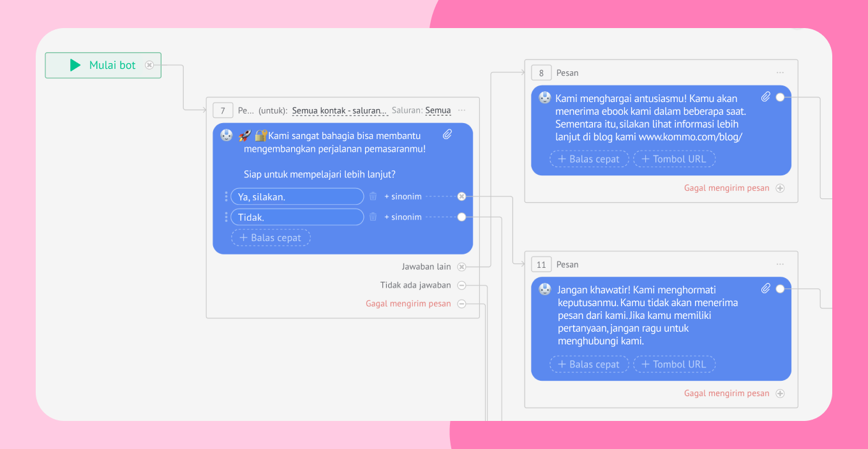Click the attachment paperclip in message 7

tap(447, 135)
